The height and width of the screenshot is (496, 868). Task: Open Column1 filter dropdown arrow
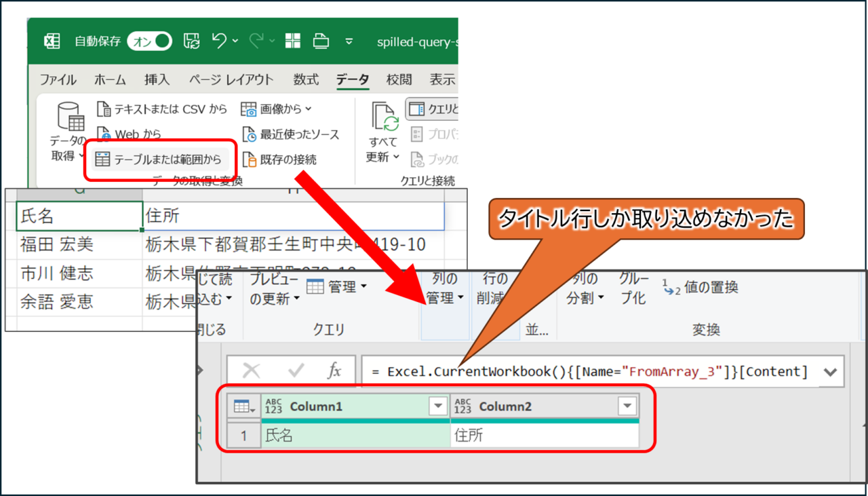(437, 406)
